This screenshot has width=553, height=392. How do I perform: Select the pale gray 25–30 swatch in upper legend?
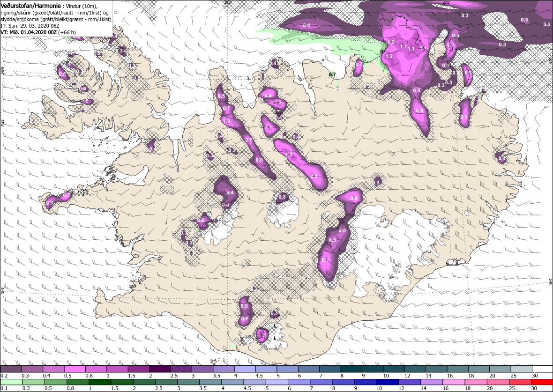coord(521,369)
